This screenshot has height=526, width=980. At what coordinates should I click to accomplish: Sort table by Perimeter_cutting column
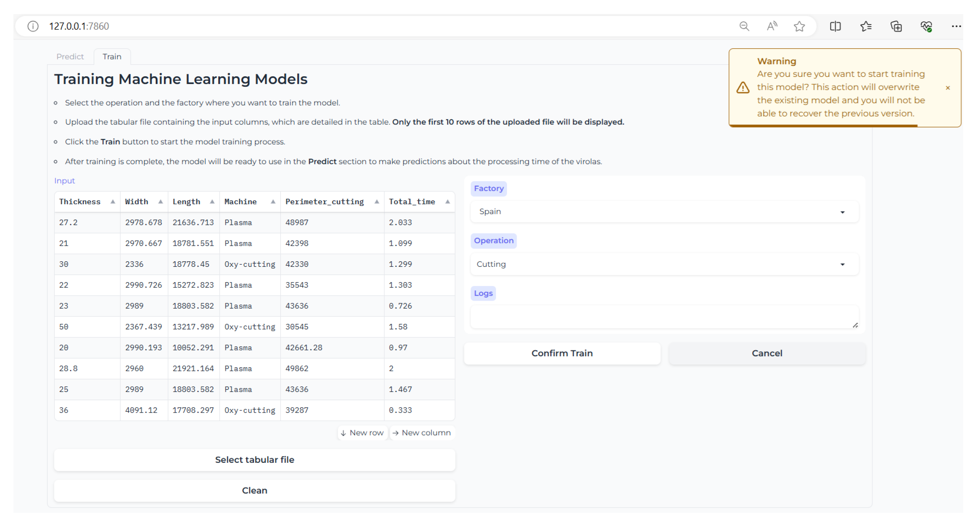[377, 202]
